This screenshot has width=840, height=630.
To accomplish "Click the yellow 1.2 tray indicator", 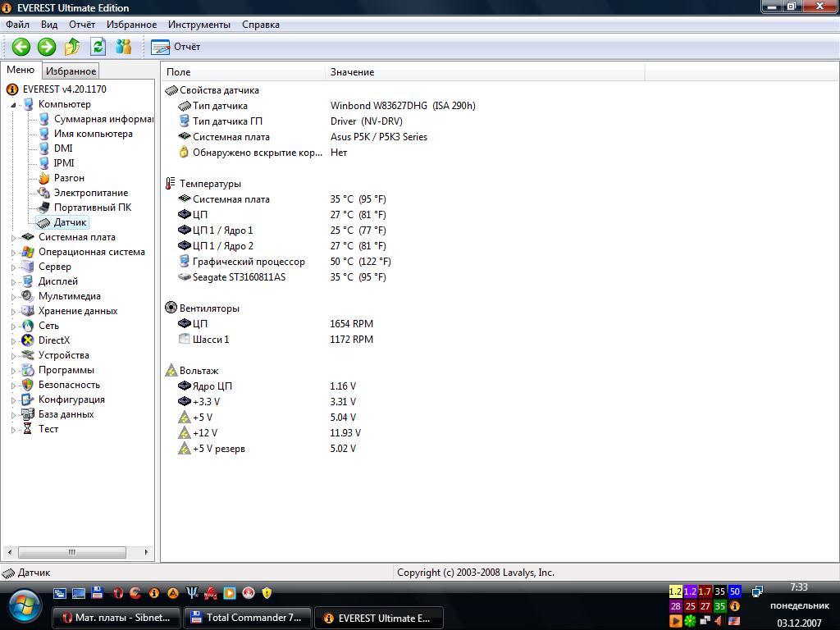I will 676,591.
